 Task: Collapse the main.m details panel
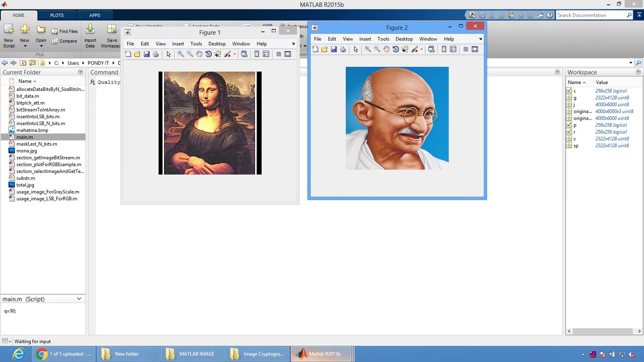(x=79, y=299)
